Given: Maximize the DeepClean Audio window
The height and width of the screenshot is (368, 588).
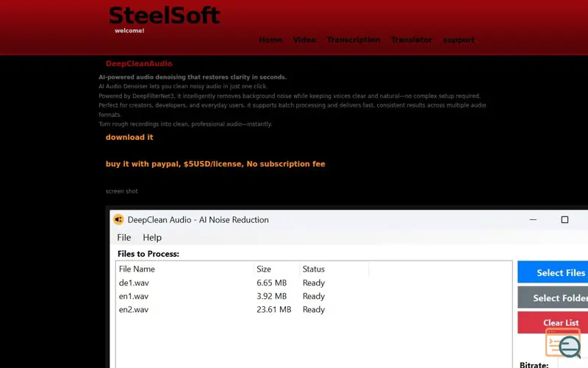Looking at the screenshot, I should point(564,219).
